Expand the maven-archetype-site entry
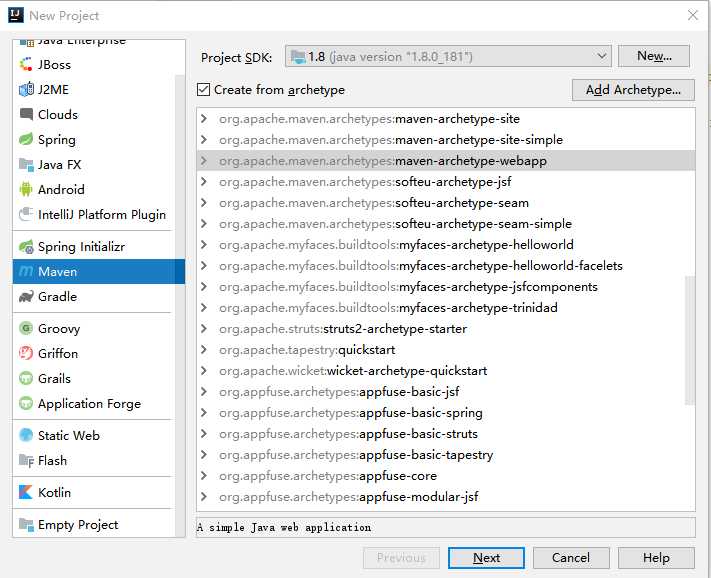The image size is (711, 578). pos(204,119)
